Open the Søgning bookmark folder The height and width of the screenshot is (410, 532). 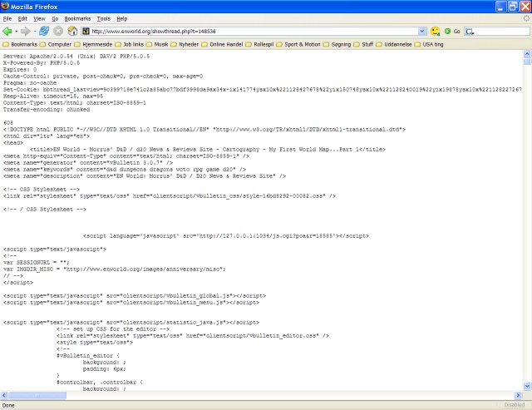click(337, 44)
